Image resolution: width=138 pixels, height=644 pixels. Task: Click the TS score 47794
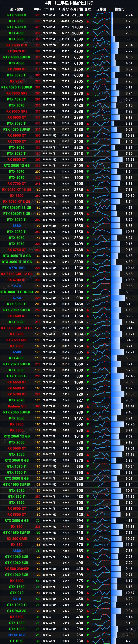click(65, 15)
